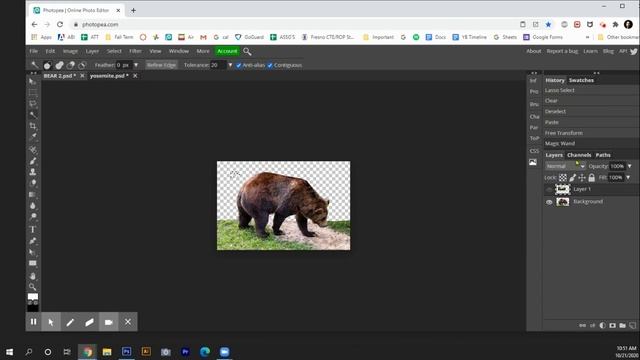The image size is (640, 360).
Task: Click the green Account button
Action: click(x=227, y=51)
